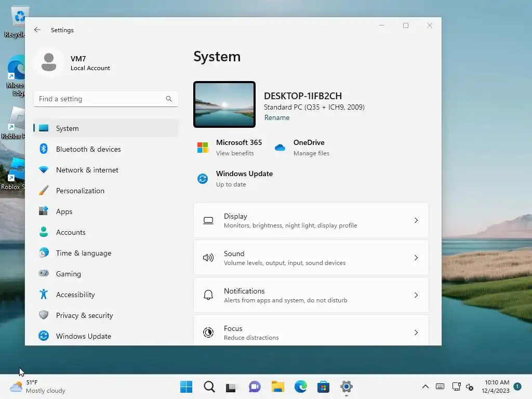
Task: Open taskbar Search
Action: [x=209, y=387]
